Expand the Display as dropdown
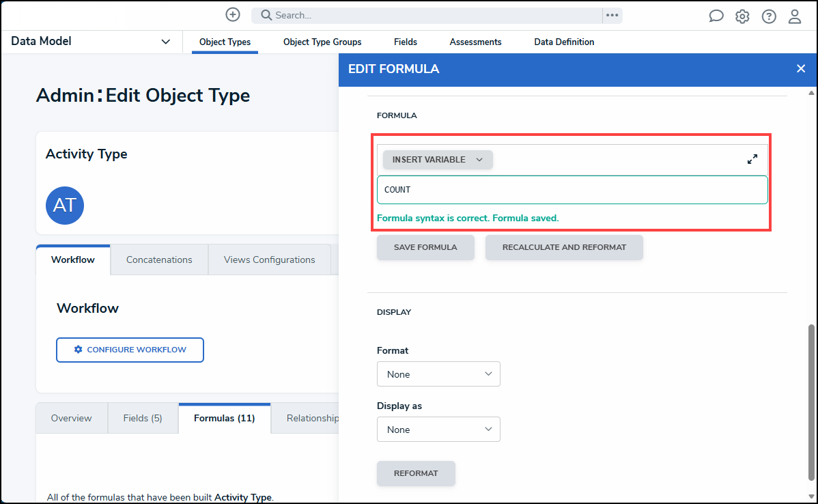 438,430
